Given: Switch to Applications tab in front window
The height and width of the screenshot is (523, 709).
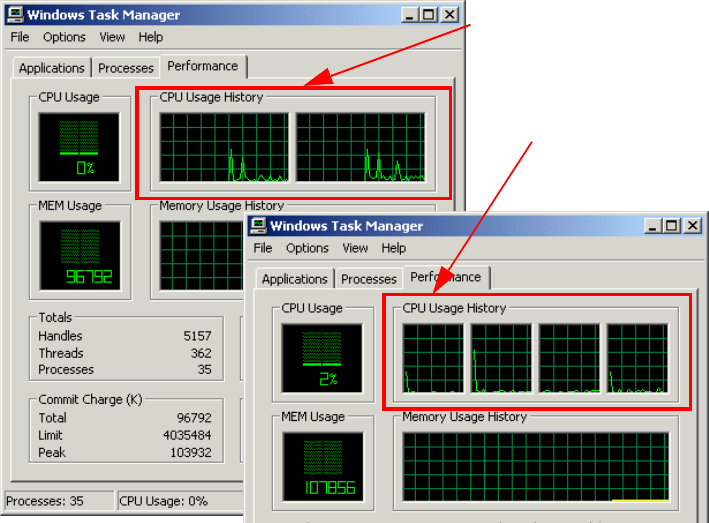Looking at the screenshot, I should click(x=294, y=279).
